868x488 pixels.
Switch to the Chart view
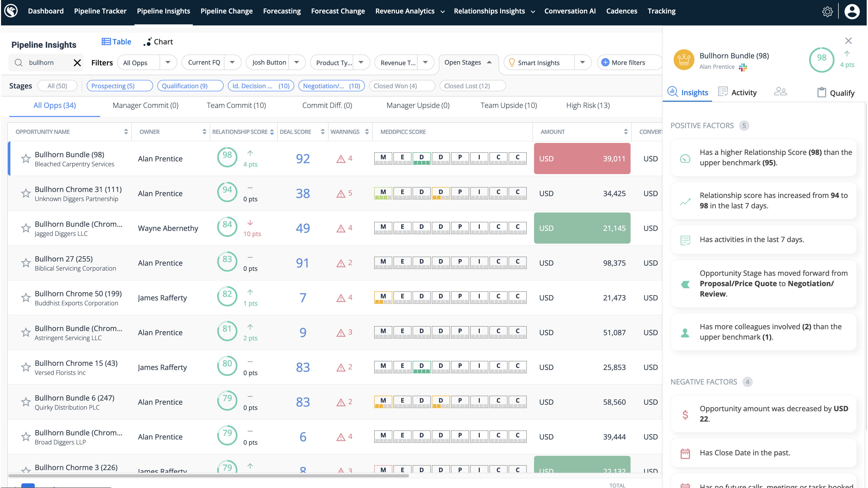[x=158, y=42]
